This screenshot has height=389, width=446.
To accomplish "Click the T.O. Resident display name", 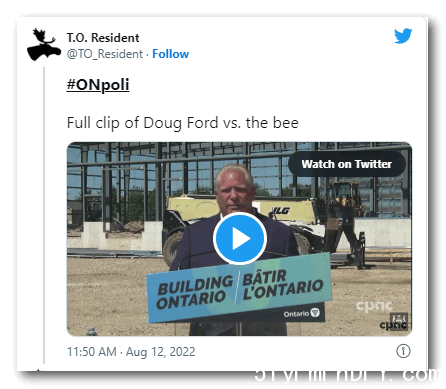I will coord(103,38).
